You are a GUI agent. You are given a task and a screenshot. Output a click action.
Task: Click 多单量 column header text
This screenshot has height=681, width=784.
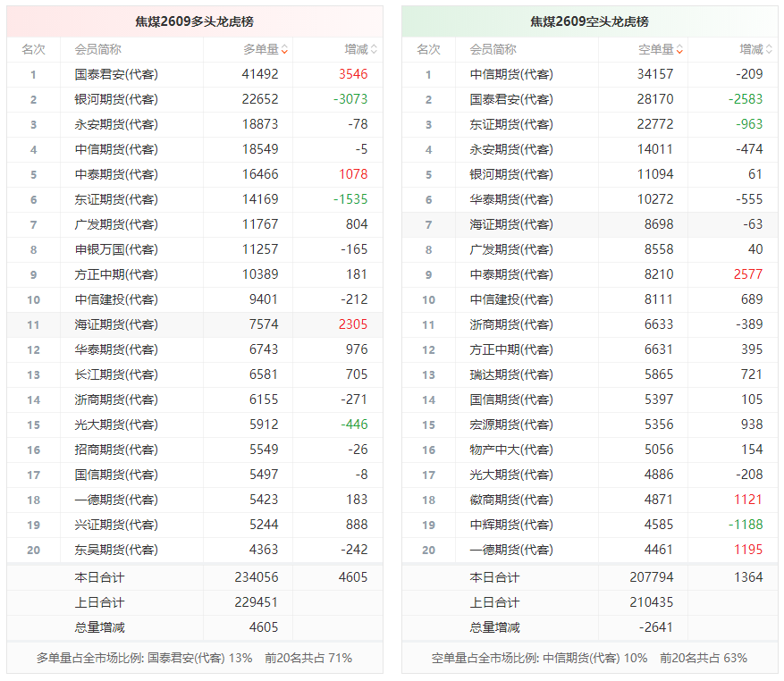click(260, 49)
